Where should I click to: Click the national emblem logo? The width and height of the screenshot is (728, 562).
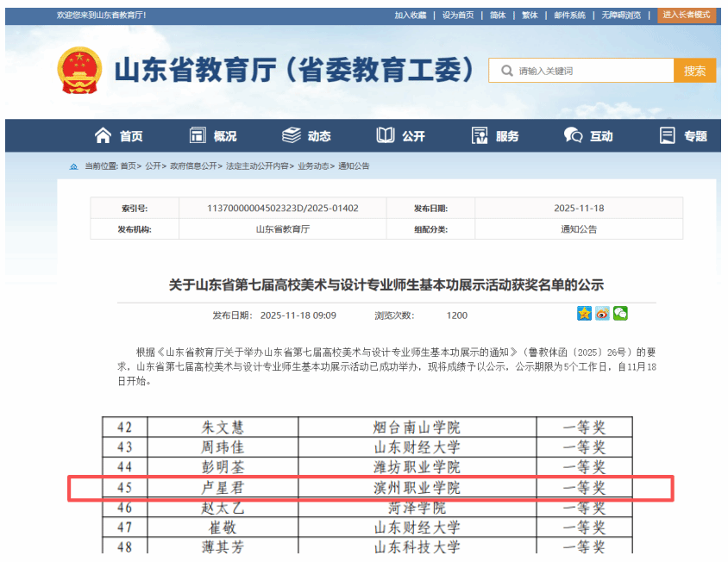(x=79, y=71)
